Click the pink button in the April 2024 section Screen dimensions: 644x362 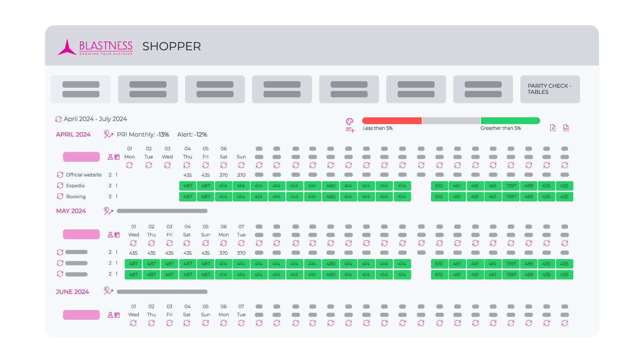coord(81,157)
